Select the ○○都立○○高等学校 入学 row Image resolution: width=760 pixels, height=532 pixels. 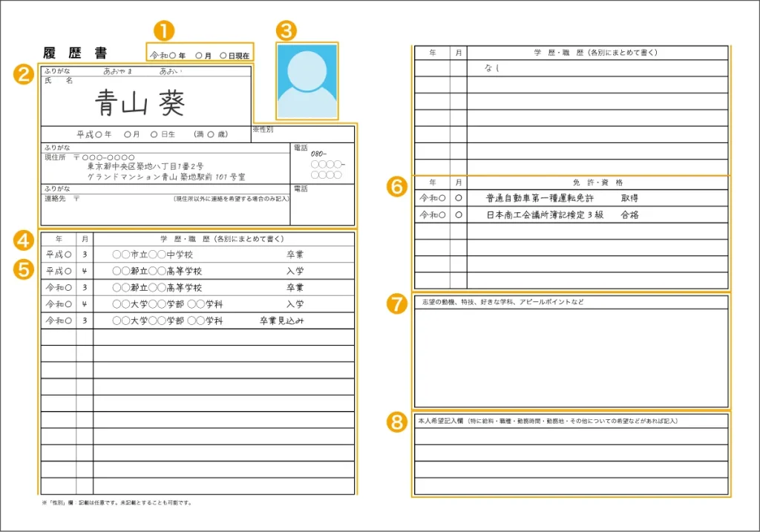(197, 271)
